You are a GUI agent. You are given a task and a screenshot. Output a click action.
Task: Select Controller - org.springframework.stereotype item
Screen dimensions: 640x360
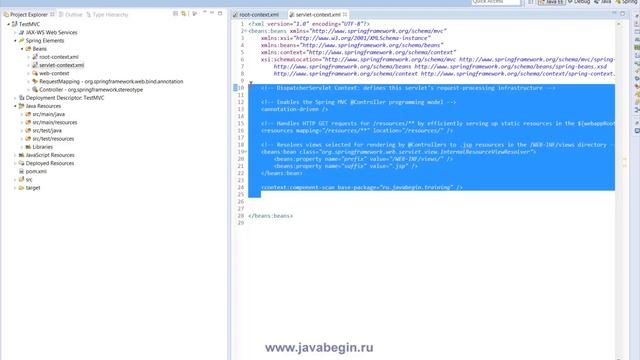click(91, 90)
